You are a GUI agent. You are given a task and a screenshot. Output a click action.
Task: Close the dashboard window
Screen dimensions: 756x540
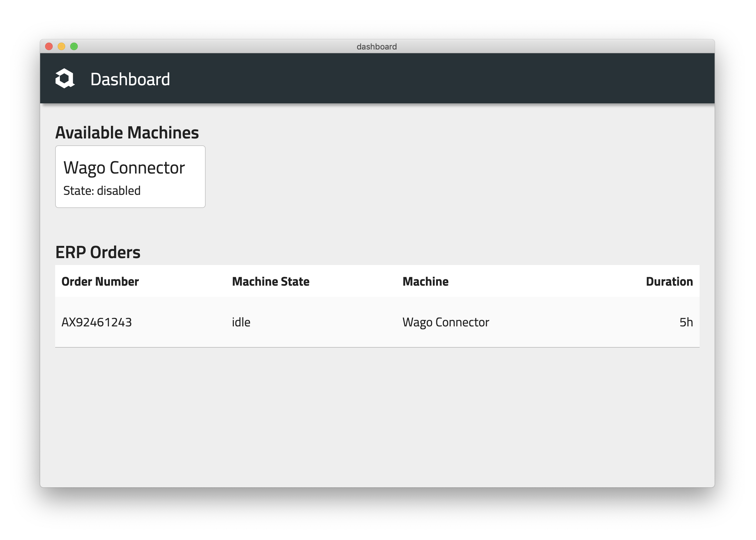pyautogui.click(x=49, y=47)
